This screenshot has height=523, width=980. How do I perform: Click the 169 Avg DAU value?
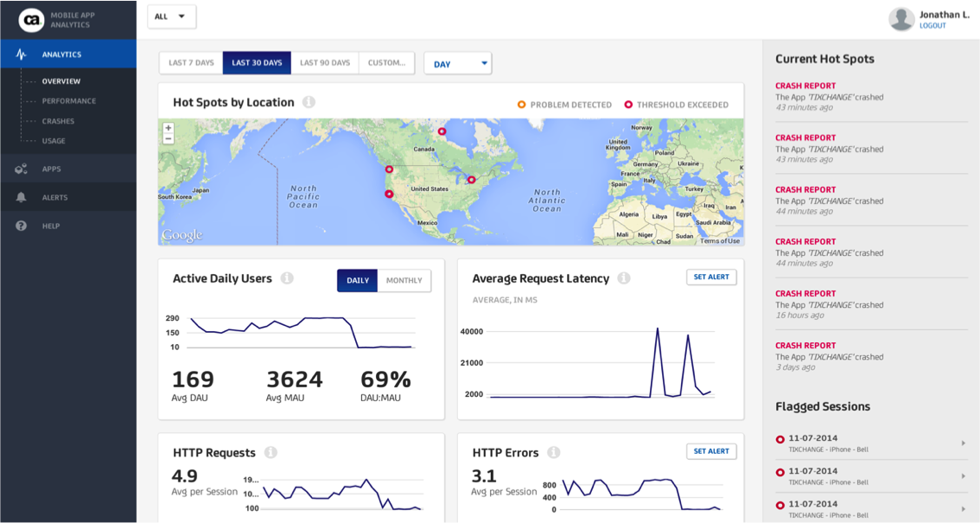(193, 379)
